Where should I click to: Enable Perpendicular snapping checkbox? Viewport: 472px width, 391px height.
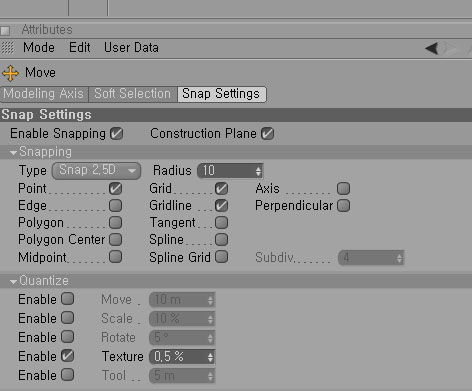[x=343, y=206]
